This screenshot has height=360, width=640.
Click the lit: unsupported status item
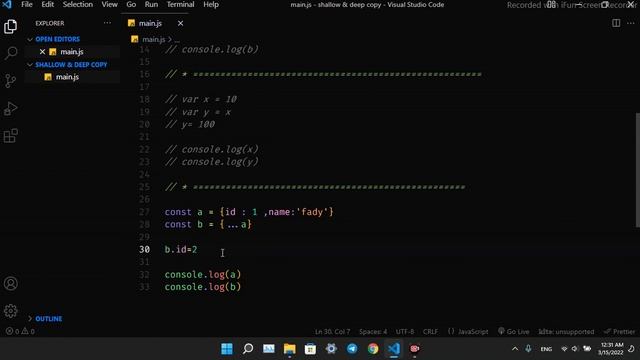566,331
